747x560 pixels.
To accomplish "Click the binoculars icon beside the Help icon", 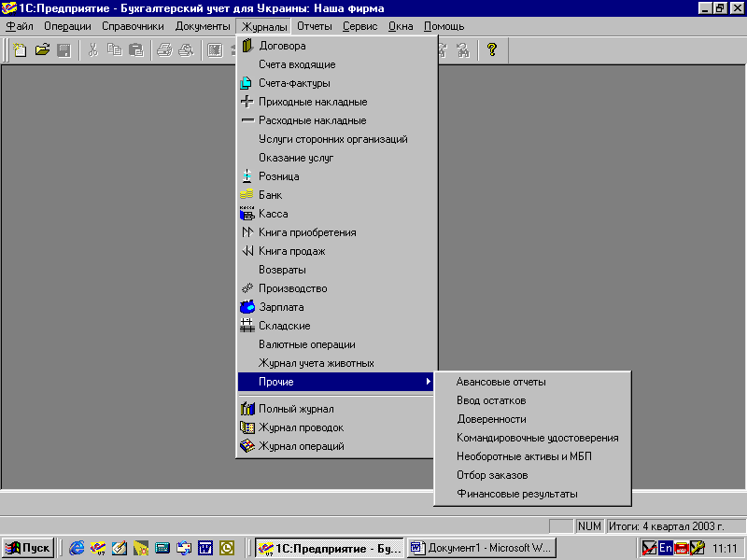I will [462, 49].
